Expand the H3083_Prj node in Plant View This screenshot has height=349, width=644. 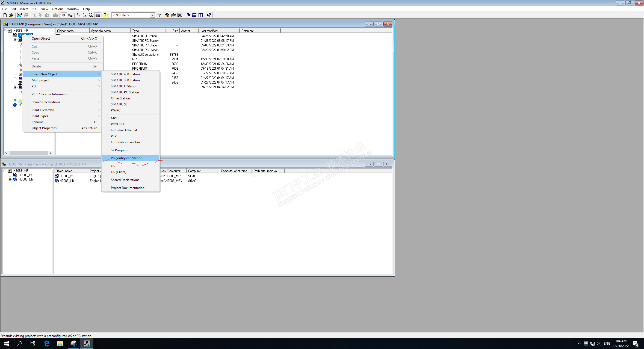(x=10, y=175)
